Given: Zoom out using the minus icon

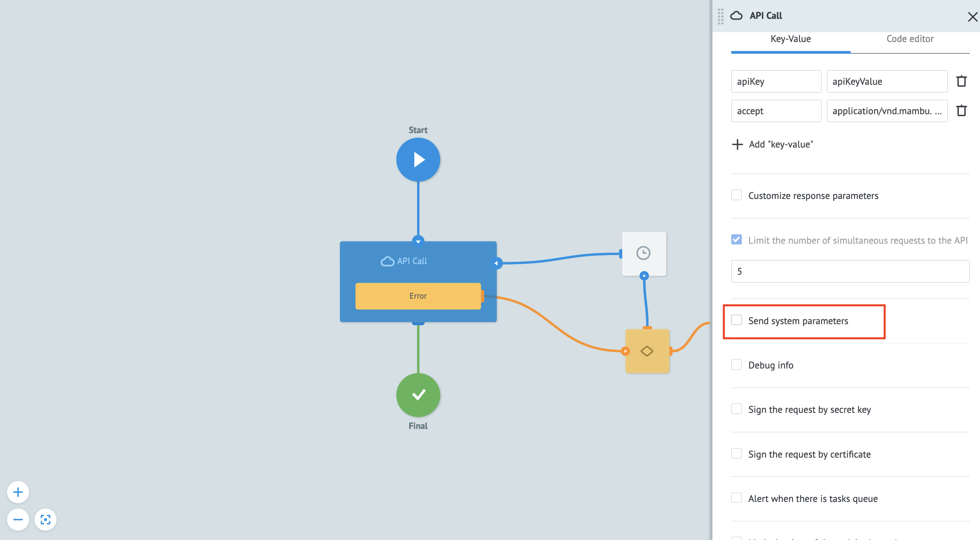Looking at the screenshot, I should pyautogui.click(x=17, y=520).
